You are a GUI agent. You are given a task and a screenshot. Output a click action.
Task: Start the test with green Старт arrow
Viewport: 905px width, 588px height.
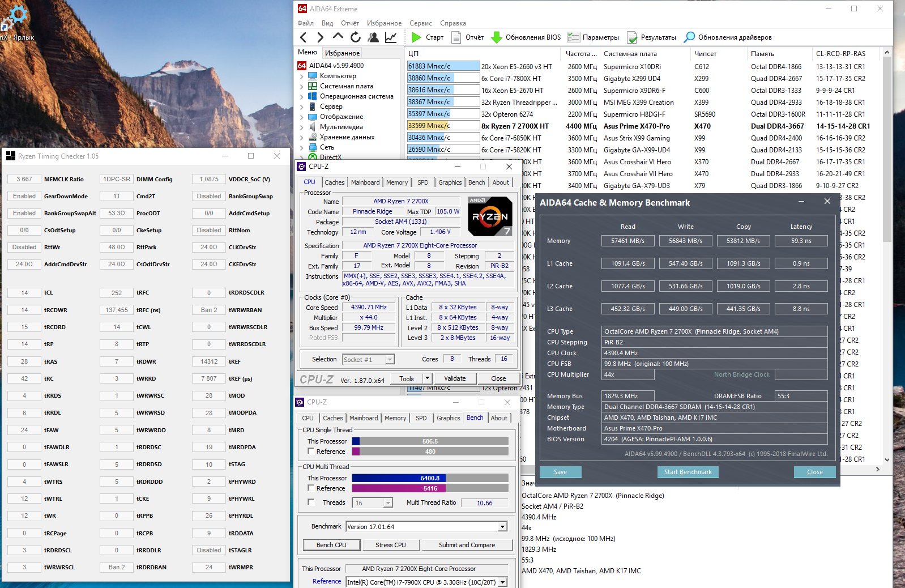click(417, 37)
